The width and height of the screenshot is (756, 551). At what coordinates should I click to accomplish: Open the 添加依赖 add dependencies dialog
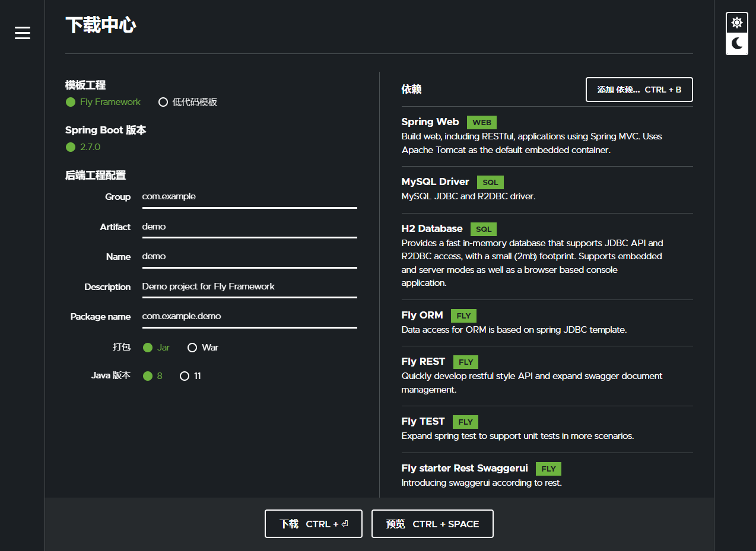639,90
